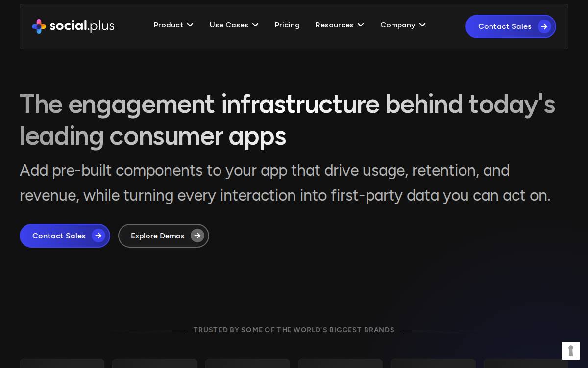
Task: Go to the Pricing page
Action: (x=287, y=25)
